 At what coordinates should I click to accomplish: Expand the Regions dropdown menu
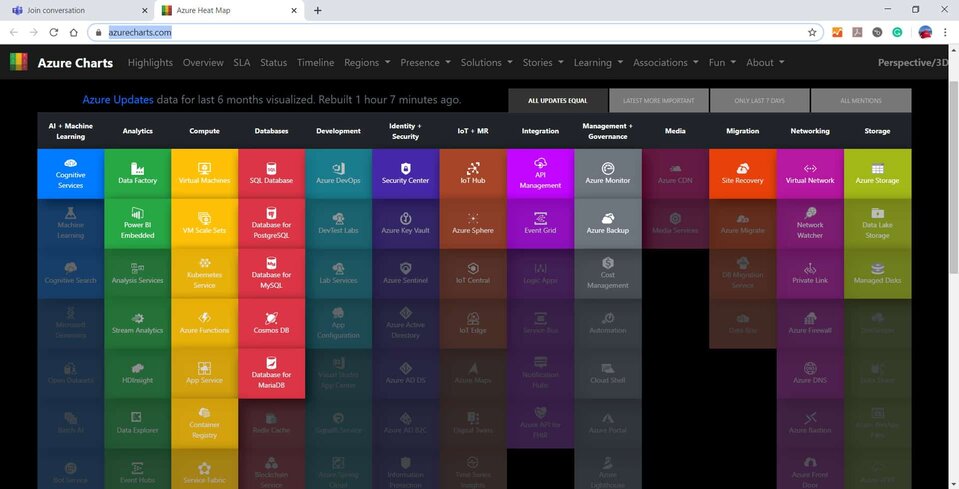(x=367, y=62)
